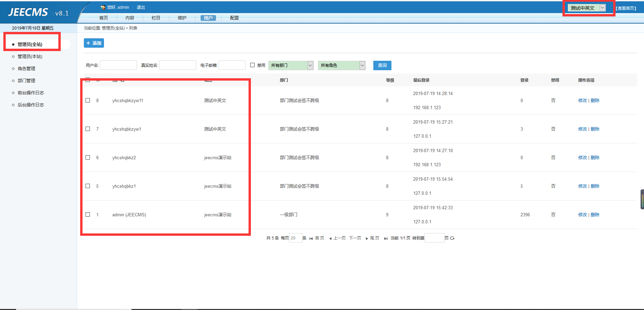Click the 每页 items-per-page field
Screen dimensions: 644x310
coord(296,238)
